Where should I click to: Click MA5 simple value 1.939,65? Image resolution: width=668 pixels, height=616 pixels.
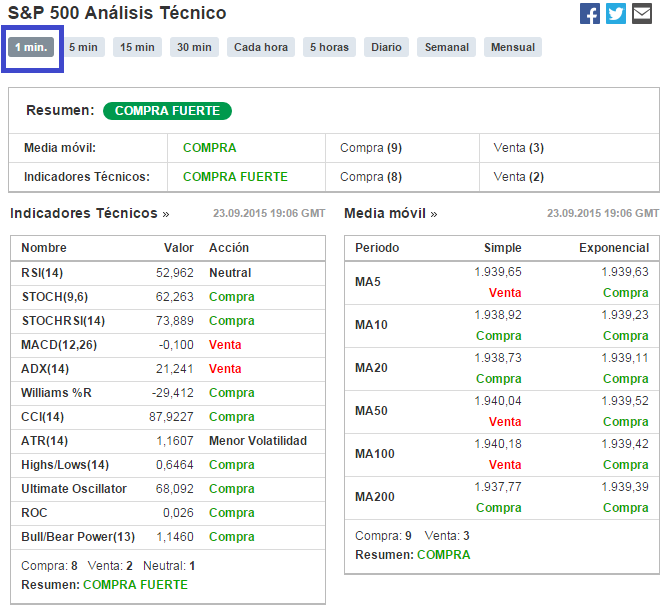point(498,272)
